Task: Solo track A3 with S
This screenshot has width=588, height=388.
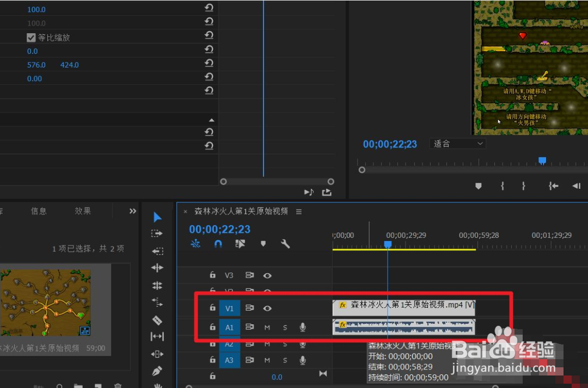Action: [x=285, y=360]
